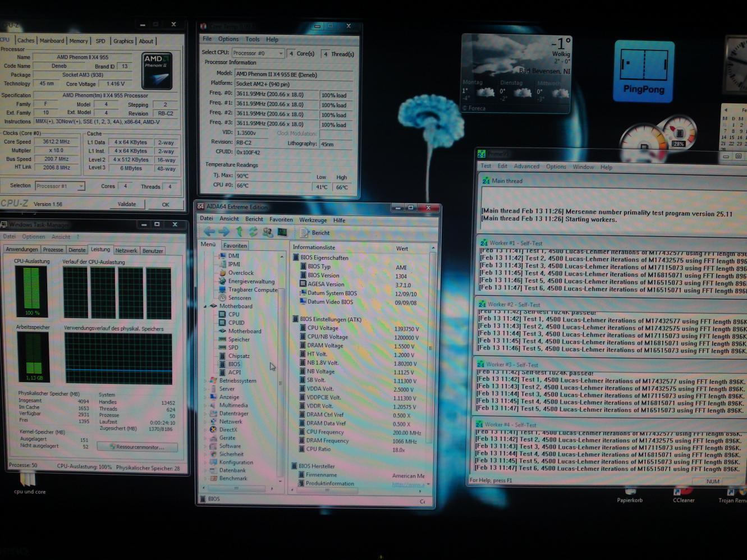747x560 pixels.
Task: Refresh AIDA64 view with refresh icon
Action: click(253, 232)
